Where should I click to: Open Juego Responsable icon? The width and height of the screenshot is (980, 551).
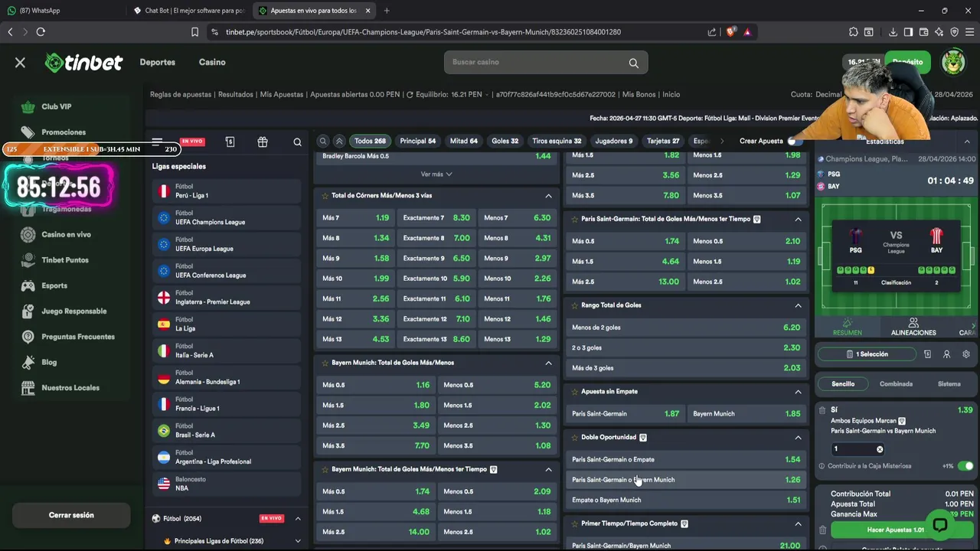(x=28, y=311)
